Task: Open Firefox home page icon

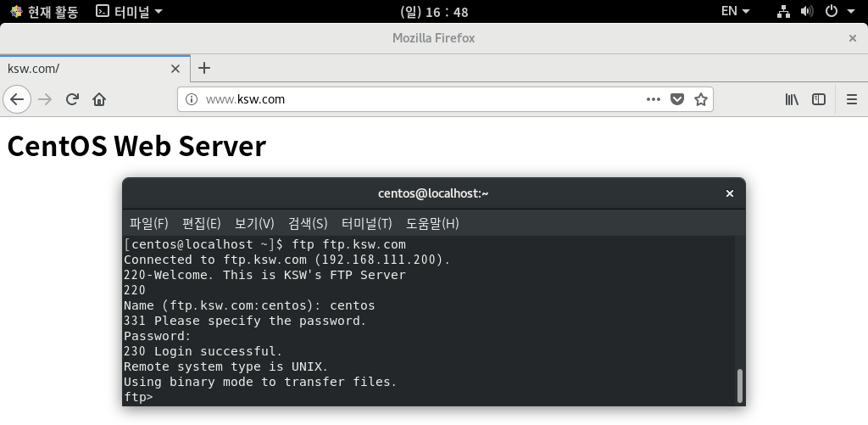Action: coord(99,99)
